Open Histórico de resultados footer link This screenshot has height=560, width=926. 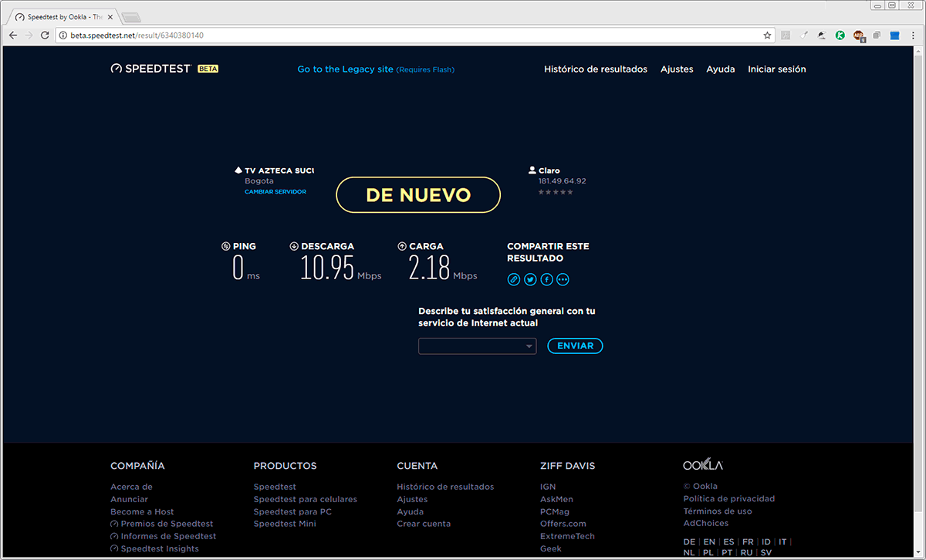point(445,487)
